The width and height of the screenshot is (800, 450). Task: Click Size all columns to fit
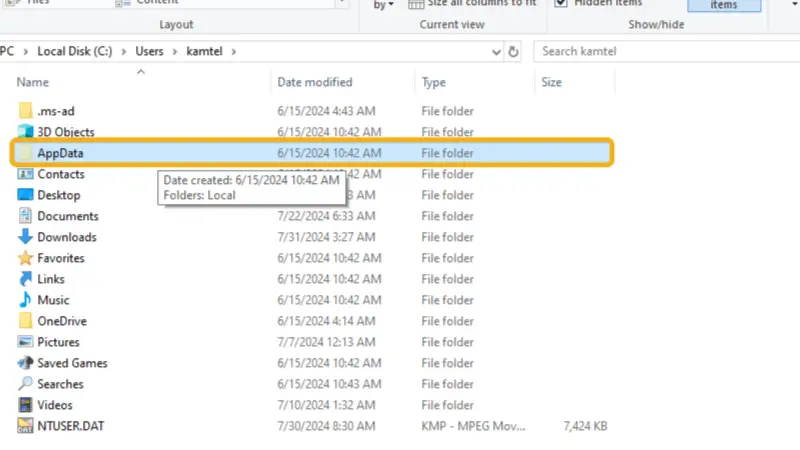pyautogui.click(x=473, y=4)
